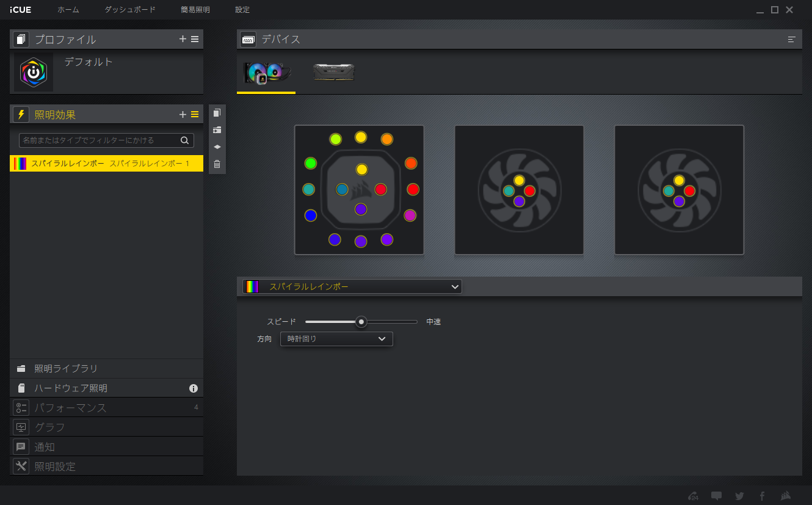Image resolution: width=812 pixels, height=505 pixels.
Task: Switch to 簡易照明 menu
Action: [195, 10]
